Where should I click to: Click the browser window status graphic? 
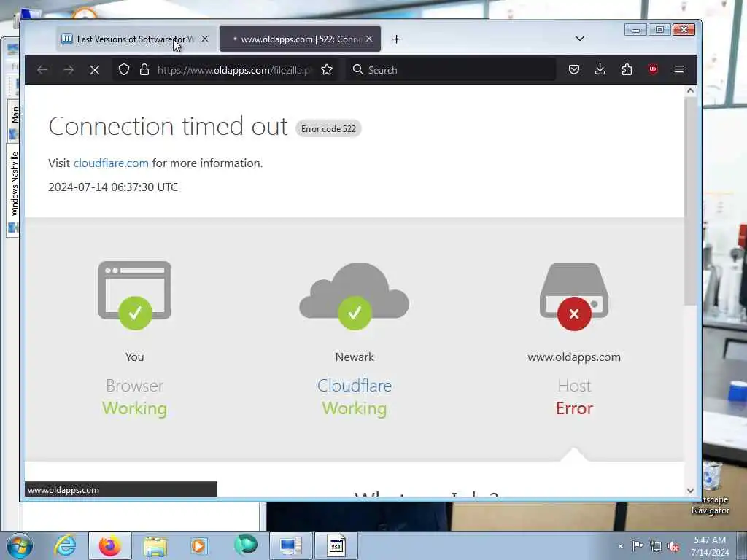point(135,295)
